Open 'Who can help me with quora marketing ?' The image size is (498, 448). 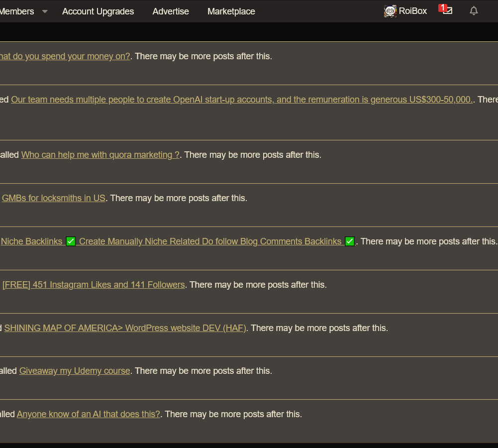100,155
